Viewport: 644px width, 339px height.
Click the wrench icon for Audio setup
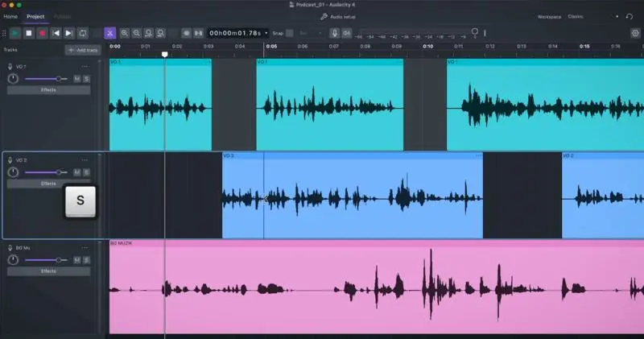point(324,17)
